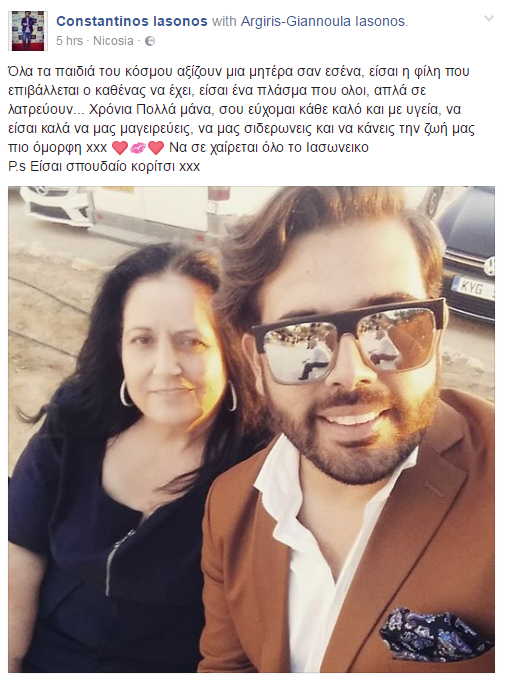Viewport: 505px width, 684px height.
Task: Click the woman's hoop earring in photo
Action: pyautogui.click(x=126, y=393)
